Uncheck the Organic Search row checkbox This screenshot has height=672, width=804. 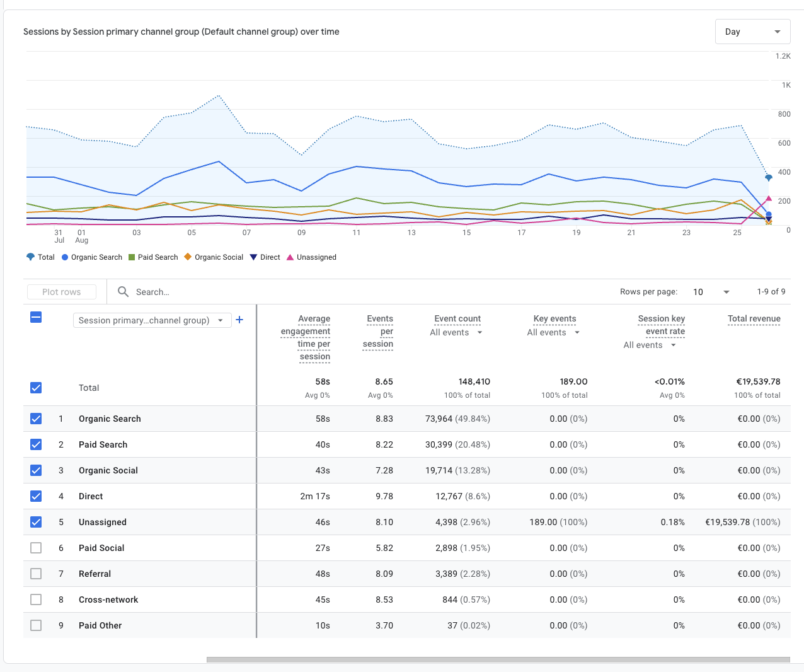(36, 419)
